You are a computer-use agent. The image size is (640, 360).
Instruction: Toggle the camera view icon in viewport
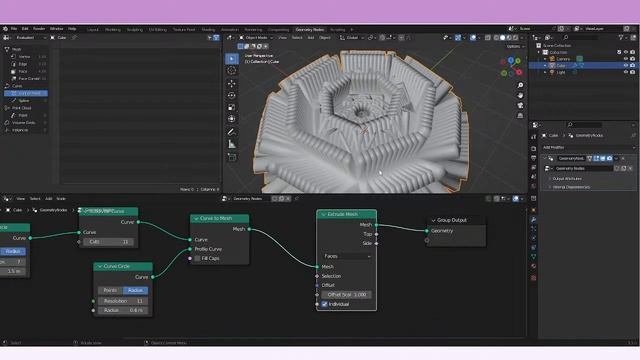(520, 106)
